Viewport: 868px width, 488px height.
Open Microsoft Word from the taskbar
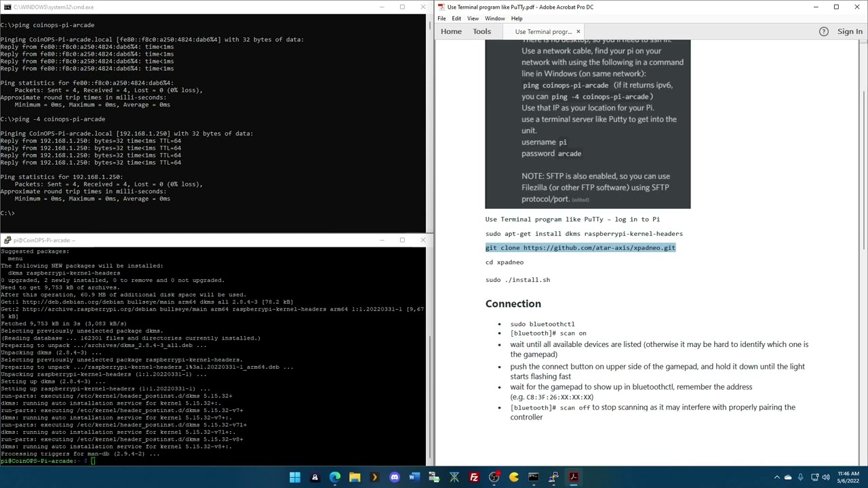pyautogui.click(x=414, y=477)
